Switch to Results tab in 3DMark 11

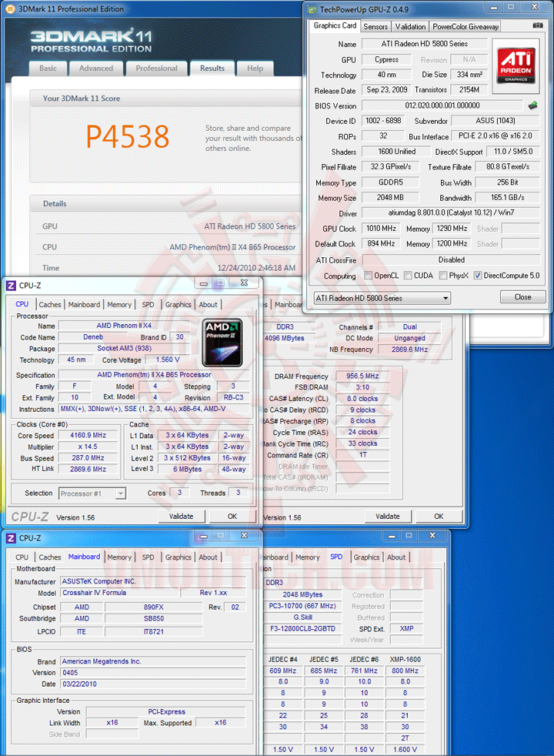pyautogui.click(x=212, y=69)
